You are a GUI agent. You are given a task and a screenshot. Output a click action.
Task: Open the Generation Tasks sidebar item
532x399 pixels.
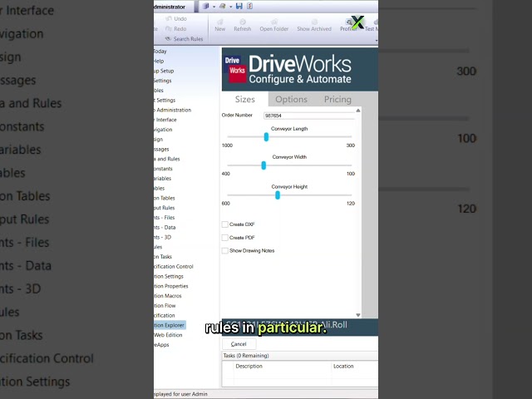click(163, 257)
